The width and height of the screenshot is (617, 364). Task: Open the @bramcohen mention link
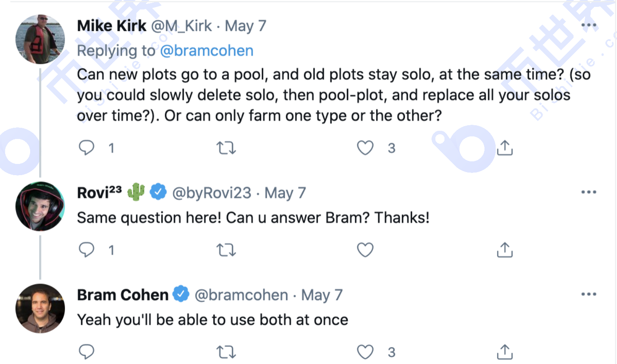click(x=207, y=51)
